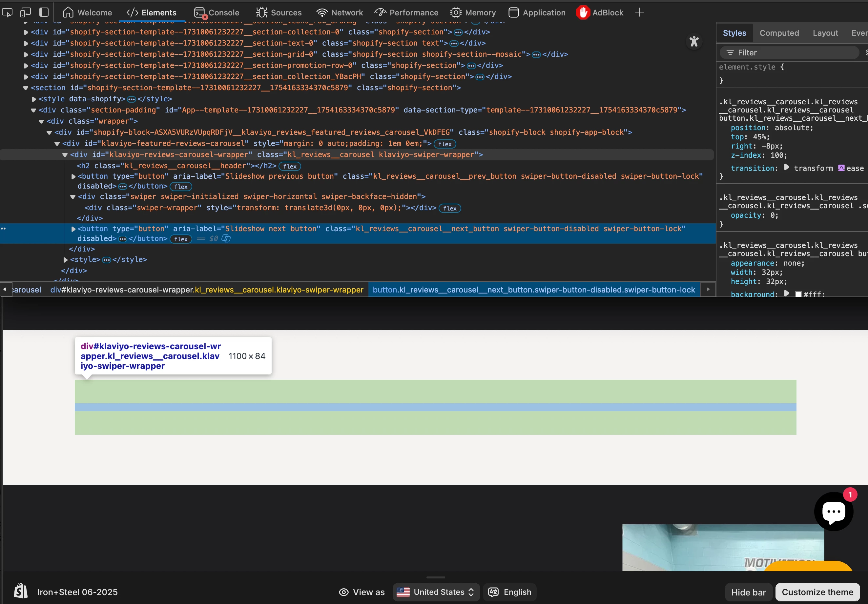This screenshot has width=868, height=604.
Task: Expand the transition transform value triangle
Action: (787, 167)
